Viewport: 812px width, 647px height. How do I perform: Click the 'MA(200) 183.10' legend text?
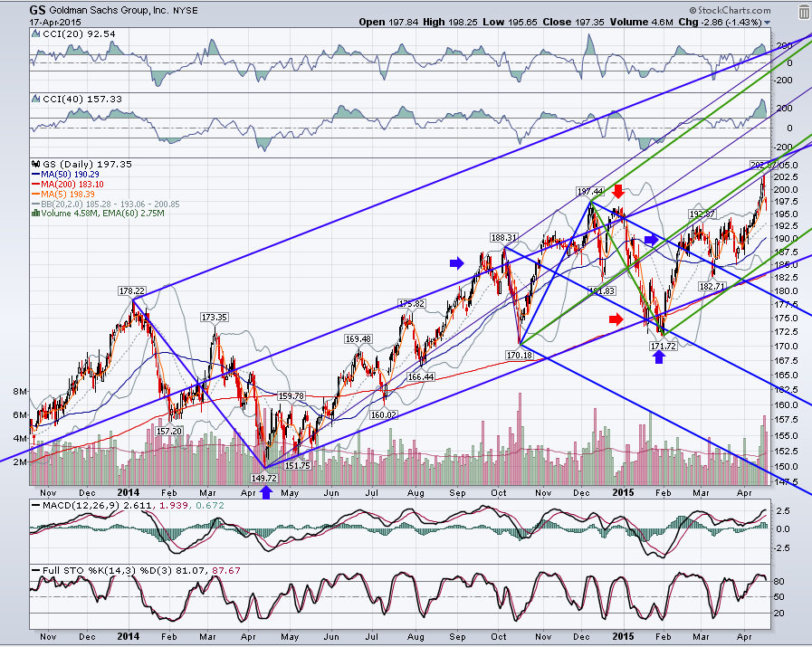(72, 185)
